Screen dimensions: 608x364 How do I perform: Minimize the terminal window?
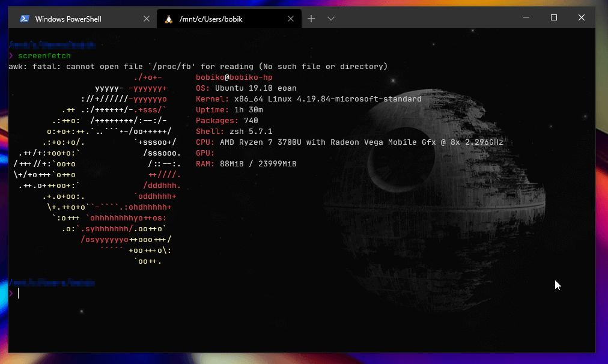pos(526,17)
